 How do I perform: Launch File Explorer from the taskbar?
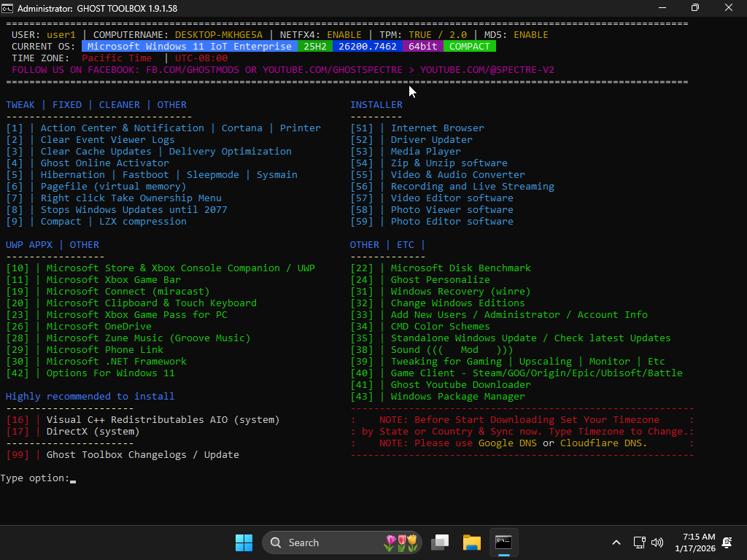pos(472,542)
